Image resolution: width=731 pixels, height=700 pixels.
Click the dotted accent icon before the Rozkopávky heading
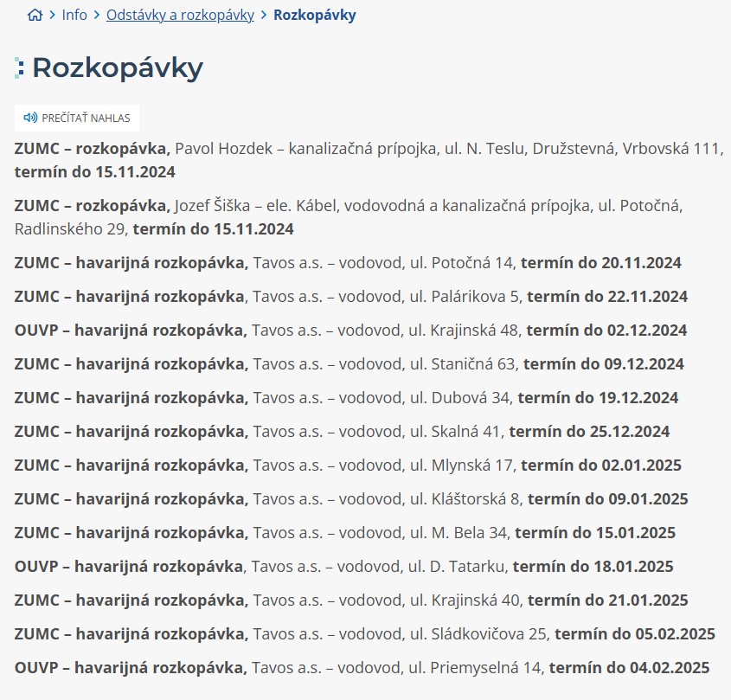[19, 68]
